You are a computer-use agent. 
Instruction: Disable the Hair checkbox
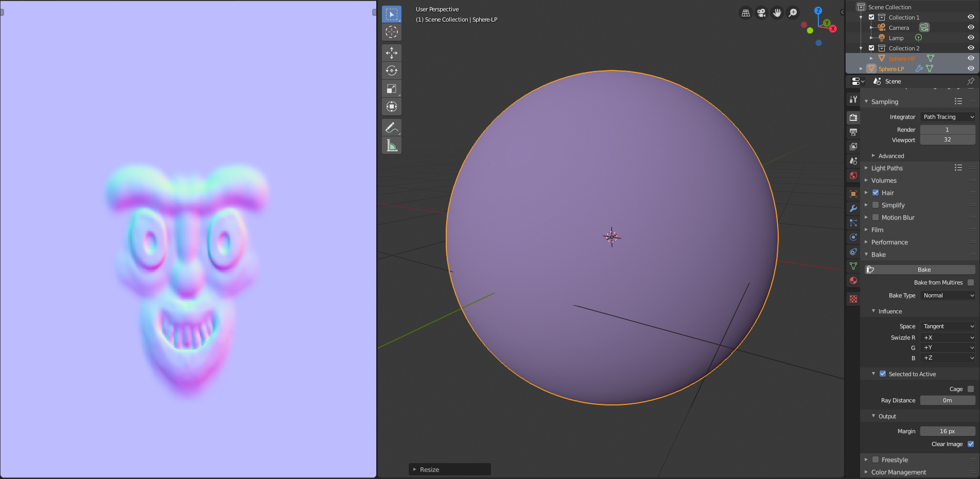[876, 192]
